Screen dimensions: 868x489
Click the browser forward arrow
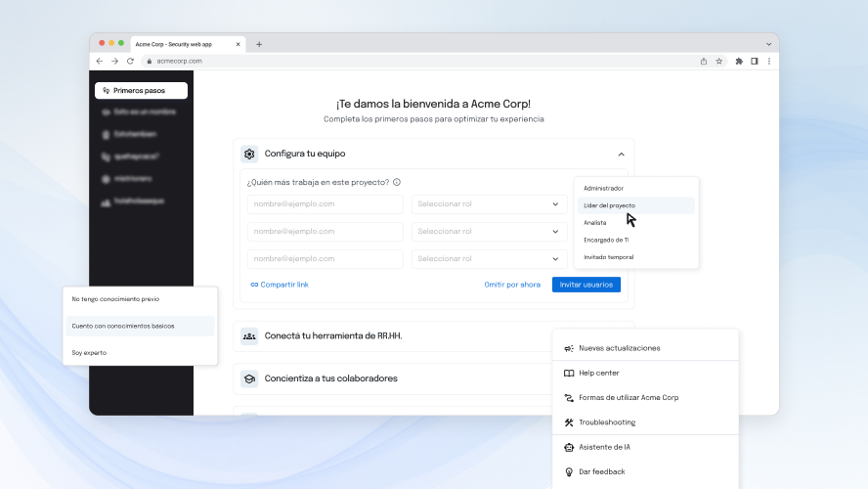(114, 61)
